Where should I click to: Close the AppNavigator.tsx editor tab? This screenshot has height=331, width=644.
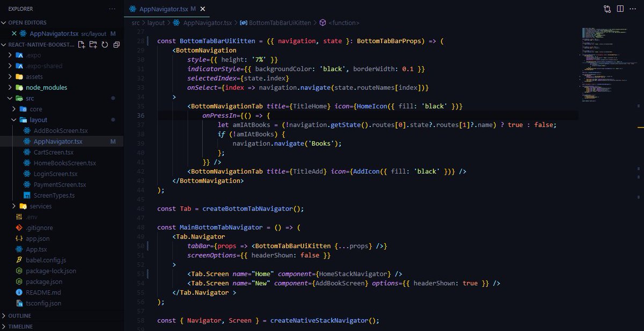pyautogui.click(x=203, y=9)
